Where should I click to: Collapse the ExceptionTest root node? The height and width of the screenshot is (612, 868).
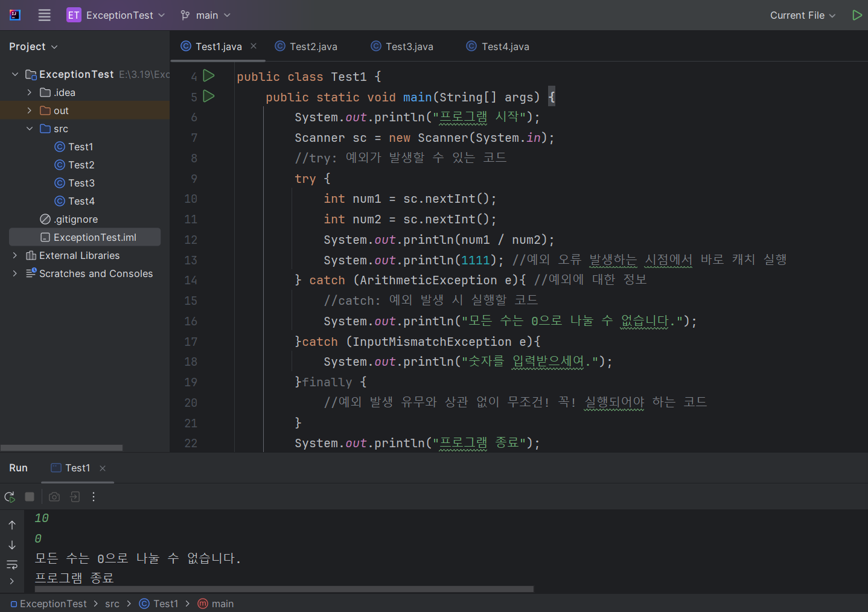point(15,74)
